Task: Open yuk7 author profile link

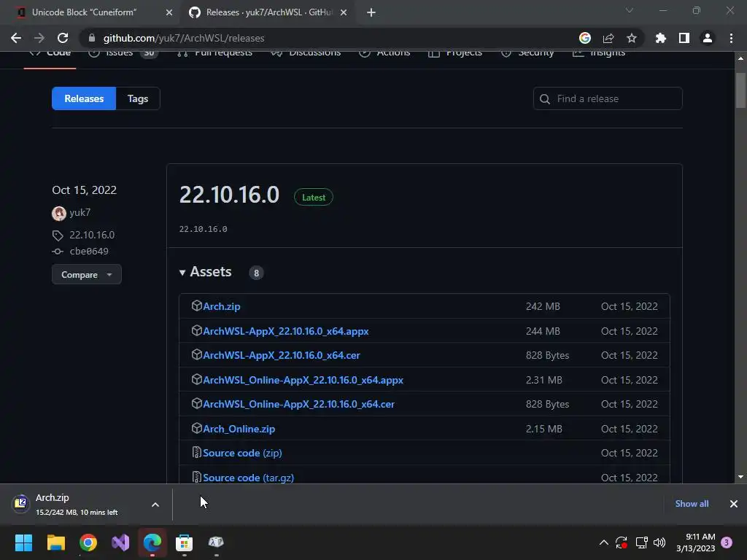Action: [x=80, y=212]
